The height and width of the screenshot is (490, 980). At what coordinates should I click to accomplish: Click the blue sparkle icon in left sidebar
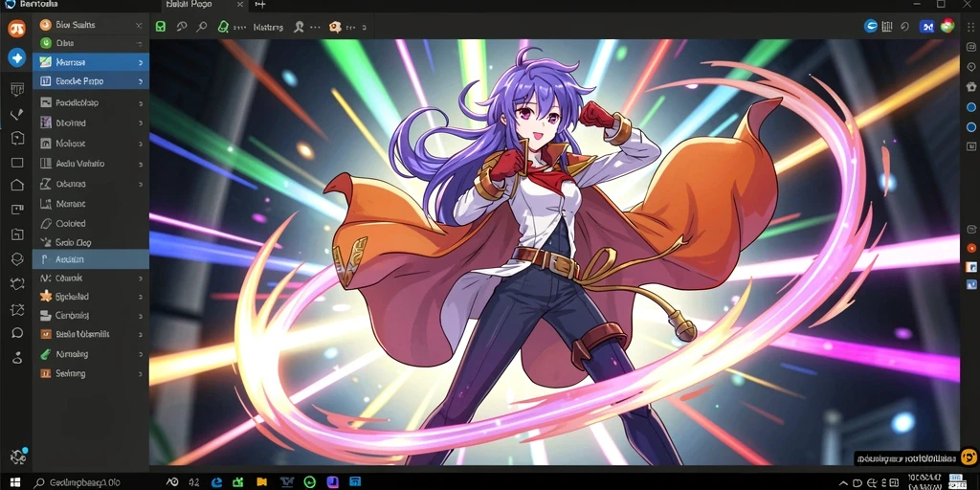[x=17, y=58]
